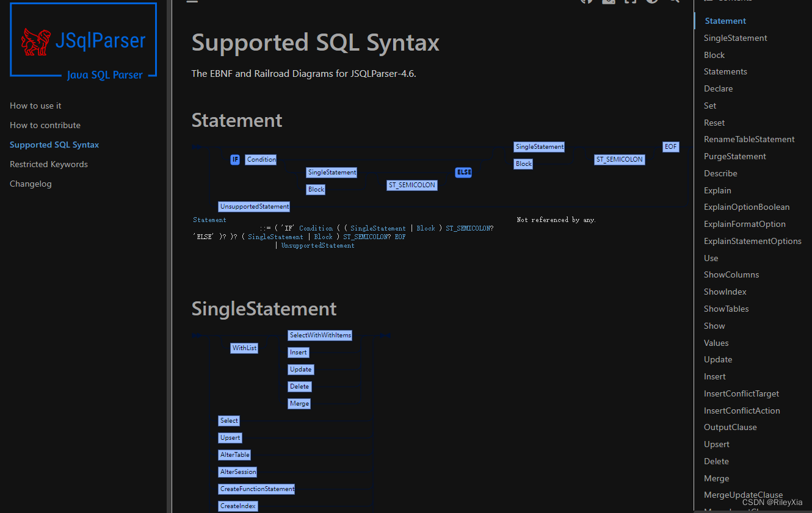This screenshot has width=812, height=513.
Task: Click Select box in SingleStatement diagram
Action: 230,421
